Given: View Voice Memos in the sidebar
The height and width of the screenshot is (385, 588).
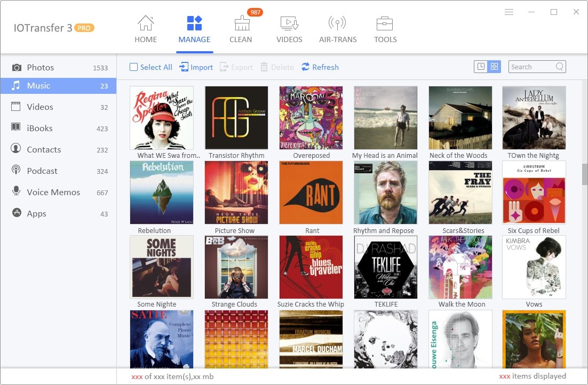Looking at the screenshot, I should (53, 192).
